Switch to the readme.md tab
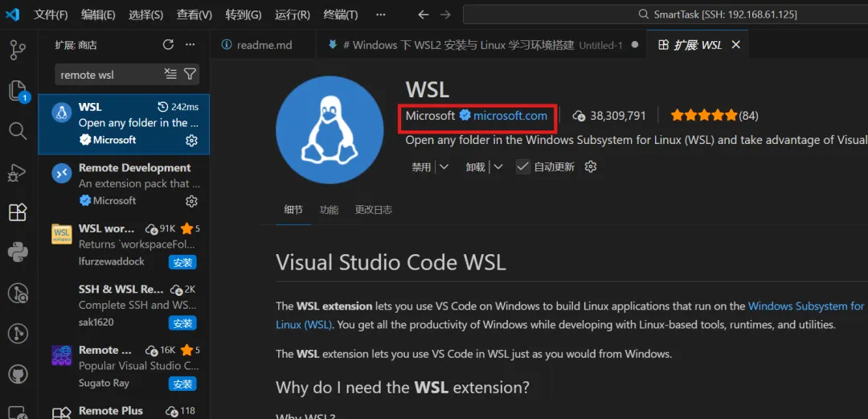Image resolution: width=868 pixels, height=419 pixels. tap(263, 45)
